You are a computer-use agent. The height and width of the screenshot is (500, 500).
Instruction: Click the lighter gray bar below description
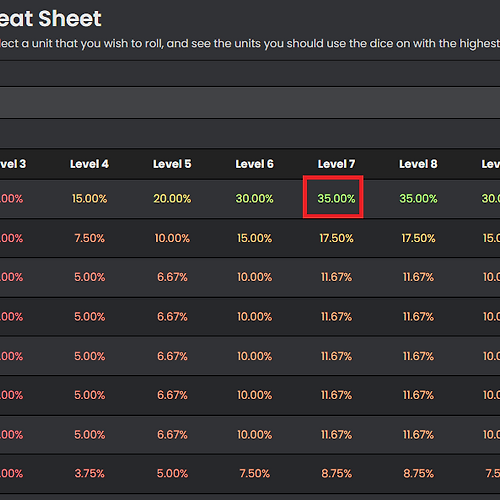click(250, 103)
